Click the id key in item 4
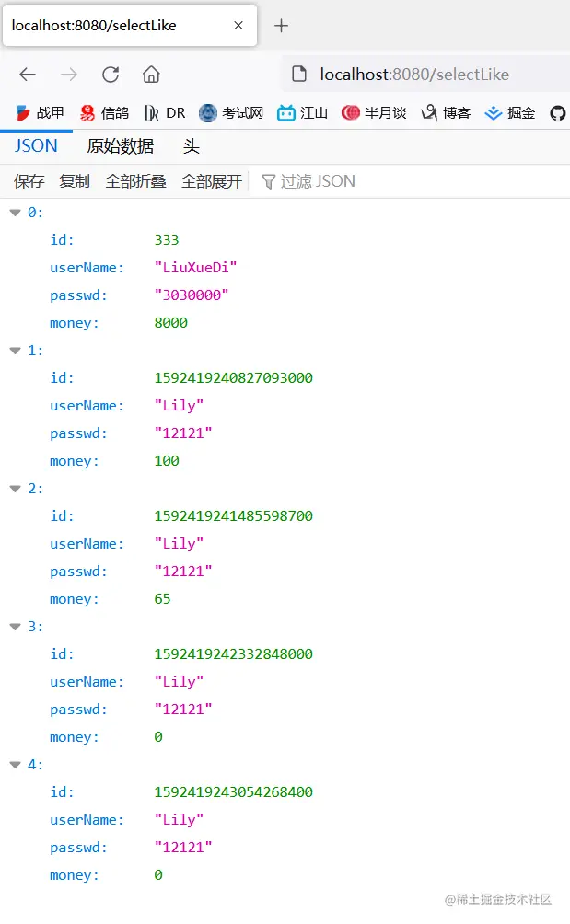 pyautogui.click(x=62, y=792)
